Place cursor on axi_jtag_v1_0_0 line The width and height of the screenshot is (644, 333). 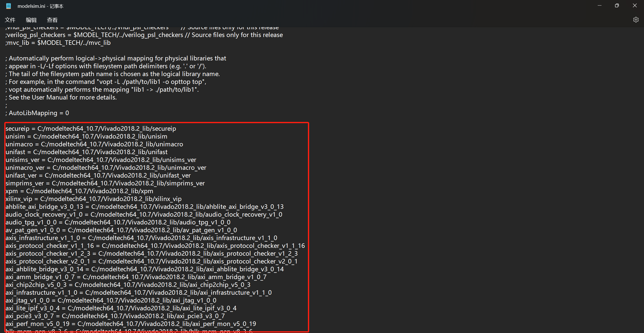(x=111, y=301)
